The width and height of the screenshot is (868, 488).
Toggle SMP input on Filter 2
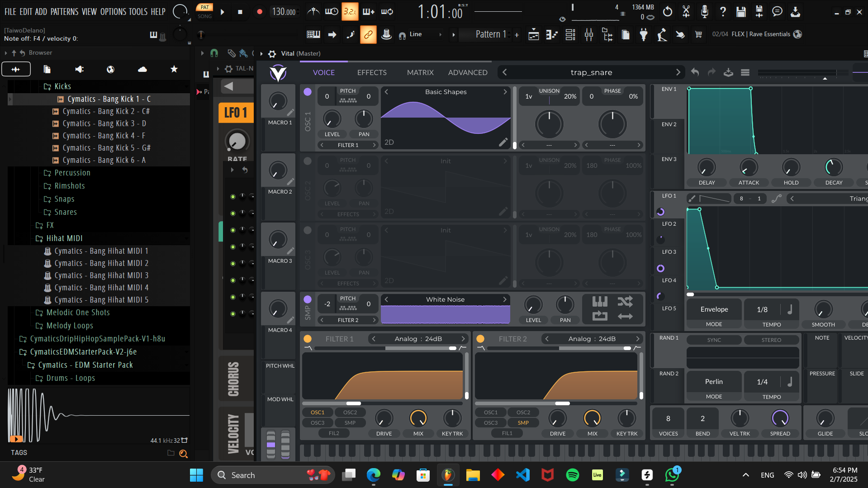523,423
